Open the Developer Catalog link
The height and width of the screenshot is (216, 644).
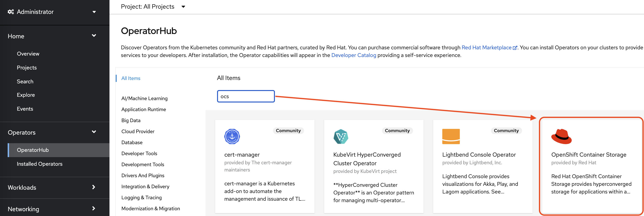[x=354, y=55]
